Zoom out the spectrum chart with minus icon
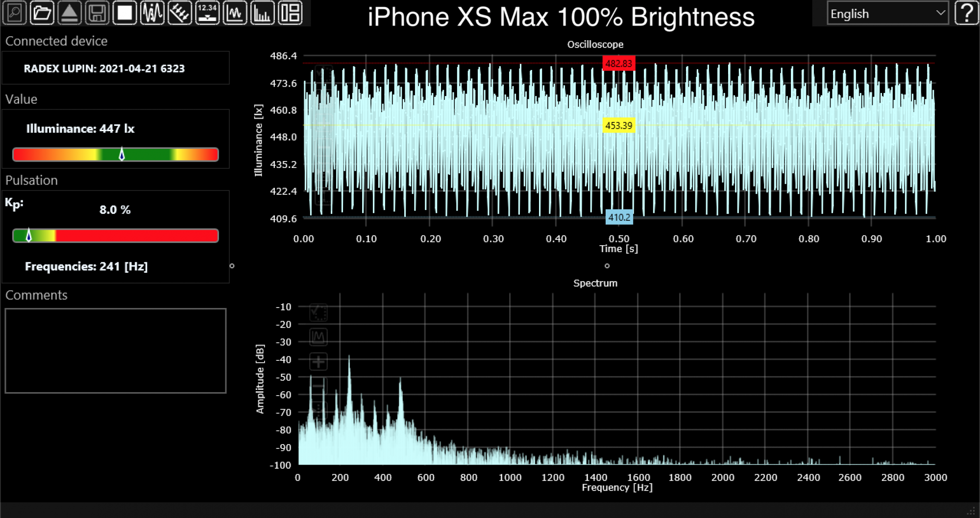Screen dimensions: 980x518 (x=318, y=386)
